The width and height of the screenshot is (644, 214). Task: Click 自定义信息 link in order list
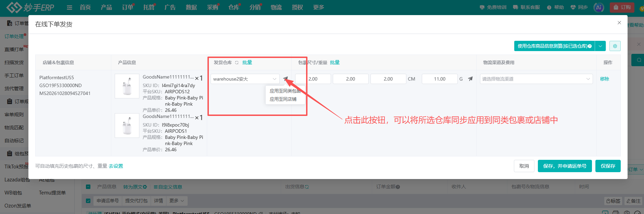[x=168, y=187]
